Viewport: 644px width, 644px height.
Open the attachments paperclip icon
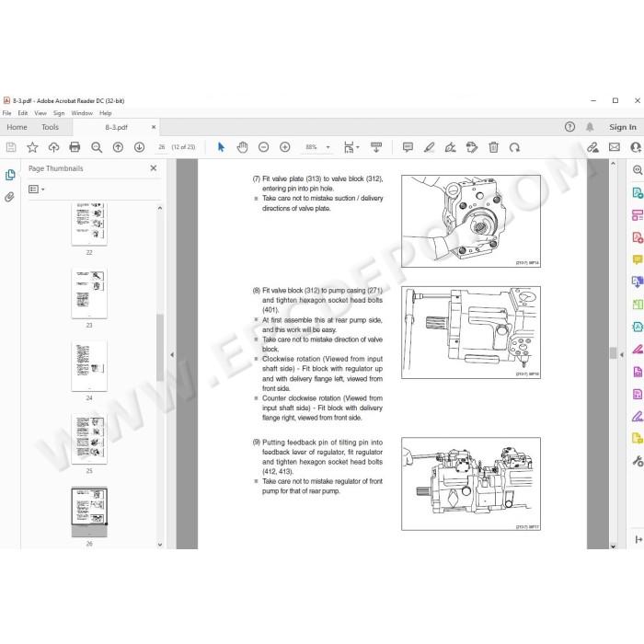(x=9, y=197)
